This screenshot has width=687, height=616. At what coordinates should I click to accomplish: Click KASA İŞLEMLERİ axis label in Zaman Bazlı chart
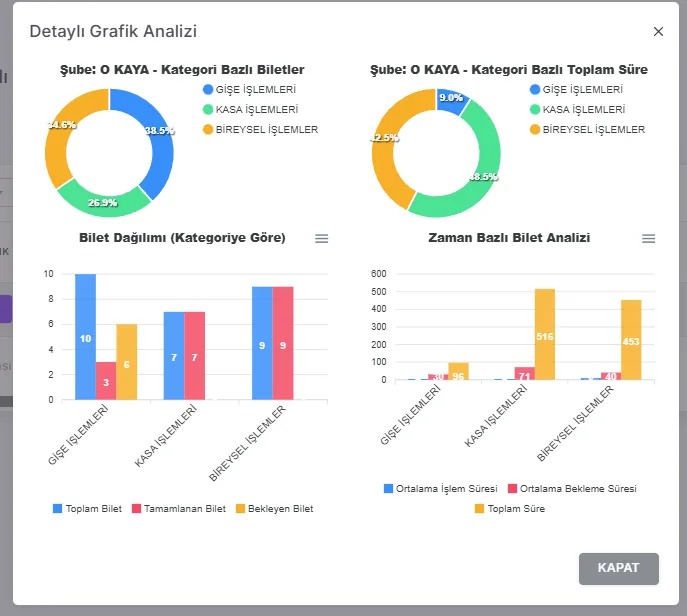point(496,416)
